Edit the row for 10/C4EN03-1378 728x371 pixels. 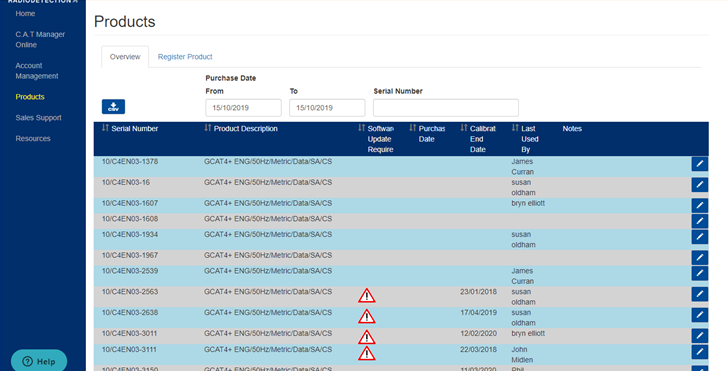pos(699,164)
